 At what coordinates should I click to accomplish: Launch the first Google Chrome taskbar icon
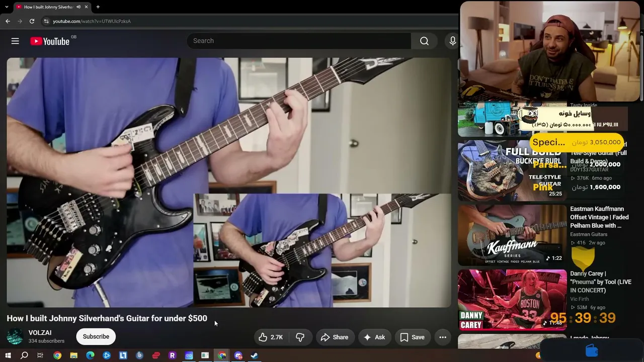tap(57, 355)
